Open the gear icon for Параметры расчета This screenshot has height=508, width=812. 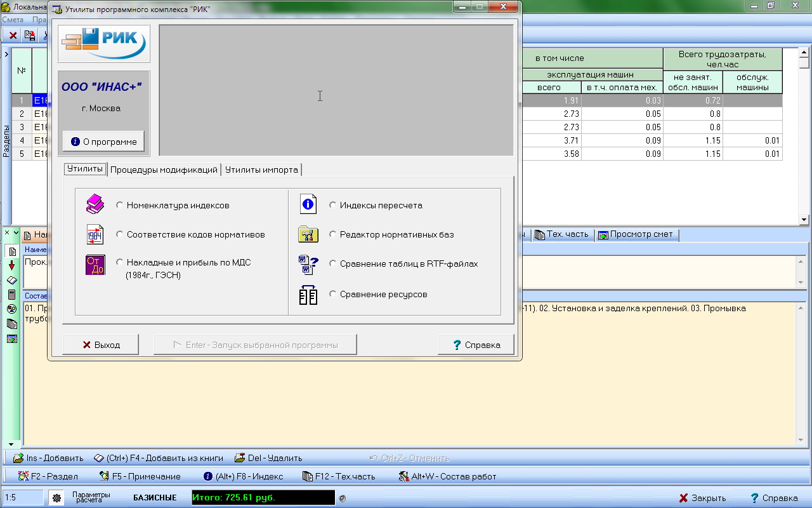(x=56, y=498)
